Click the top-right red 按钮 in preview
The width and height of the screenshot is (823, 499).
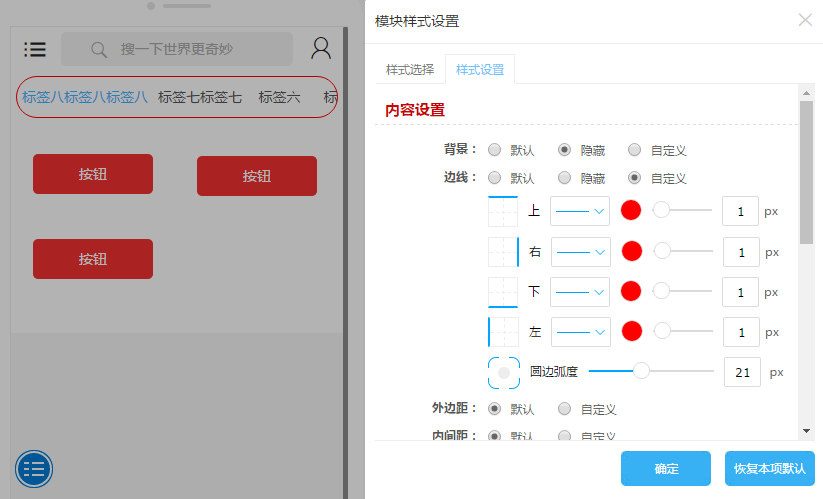(x=257, y=176)
